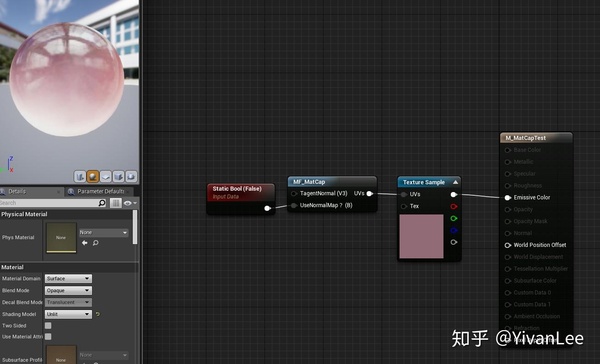The width and height of the screenshot is (600, 364).
Task: Select the cylinder preview mesh icon
Action: click(x=80, y=176)
